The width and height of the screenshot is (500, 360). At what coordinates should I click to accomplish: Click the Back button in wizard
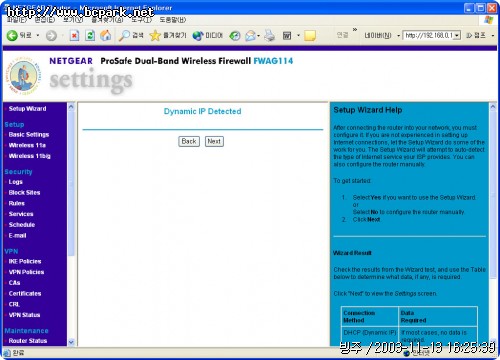pyautogui.click(x=189, y=141)
